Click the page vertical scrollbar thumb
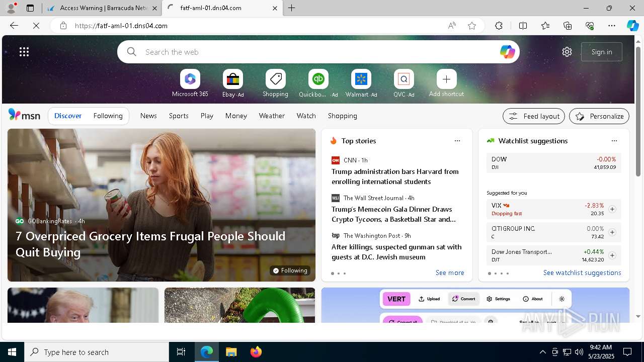This screenshot has height=362, width=644. [x=638, y=112]
